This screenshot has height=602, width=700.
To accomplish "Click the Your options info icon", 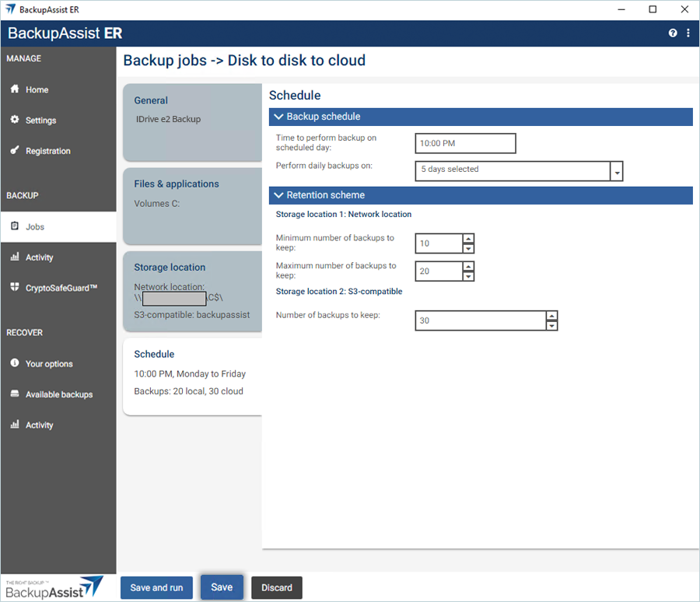I will point(15,363).
